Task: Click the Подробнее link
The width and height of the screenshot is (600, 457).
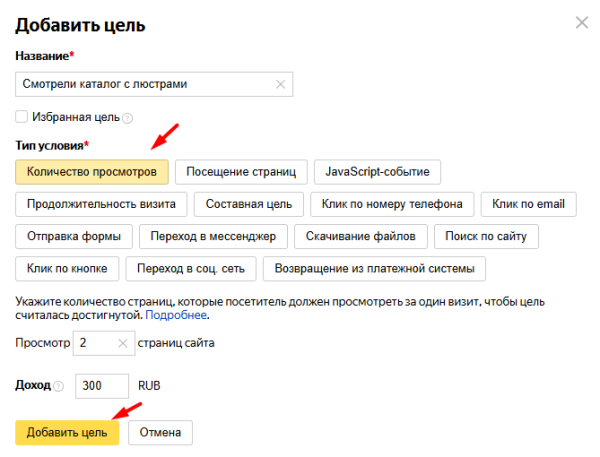Action: click(176, 315)
